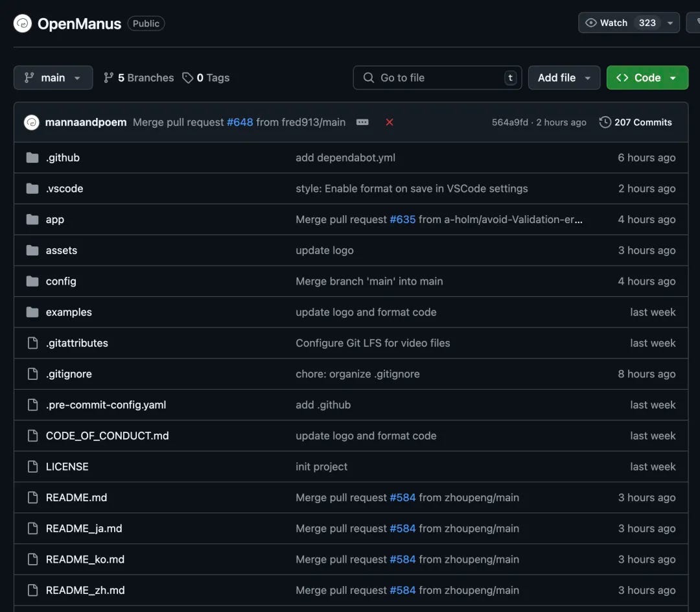Image resolution: width=700 pixels, height=612 pixels.
Task: Expand commit message ellipsis icon
Action: (362, 123)
